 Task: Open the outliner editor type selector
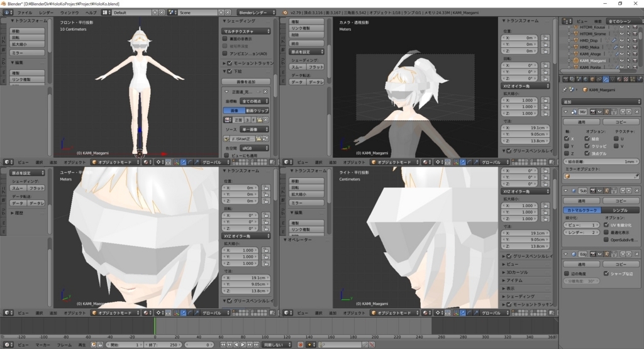click(x=567, y=21)
